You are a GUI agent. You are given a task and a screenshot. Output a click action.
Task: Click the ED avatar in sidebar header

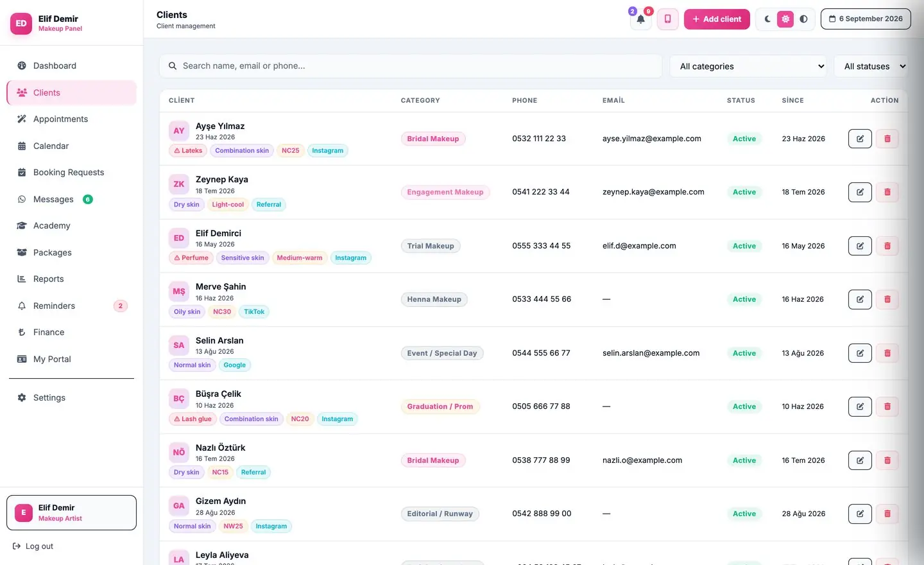pos(21,23)
